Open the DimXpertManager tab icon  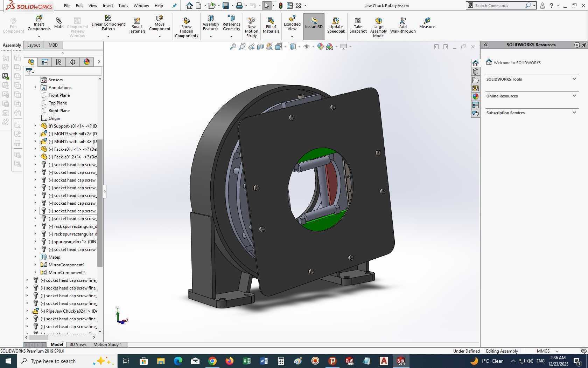tap(73, 62)
